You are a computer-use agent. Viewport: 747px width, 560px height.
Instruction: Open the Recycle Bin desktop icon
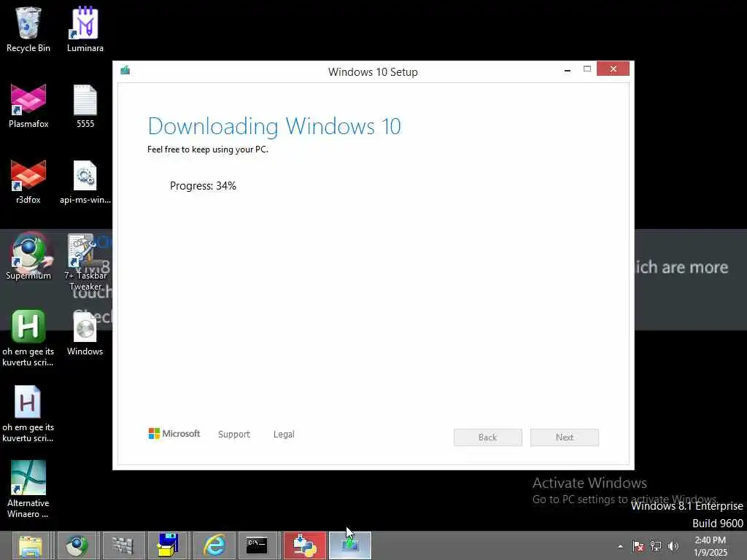[x=28, y=29]
